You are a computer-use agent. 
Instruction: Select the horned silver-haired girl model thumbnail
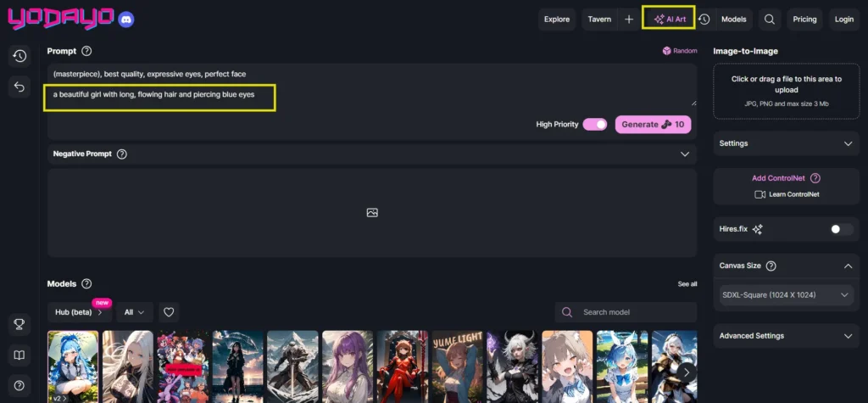pyautogui.click(x=512, y=367)
